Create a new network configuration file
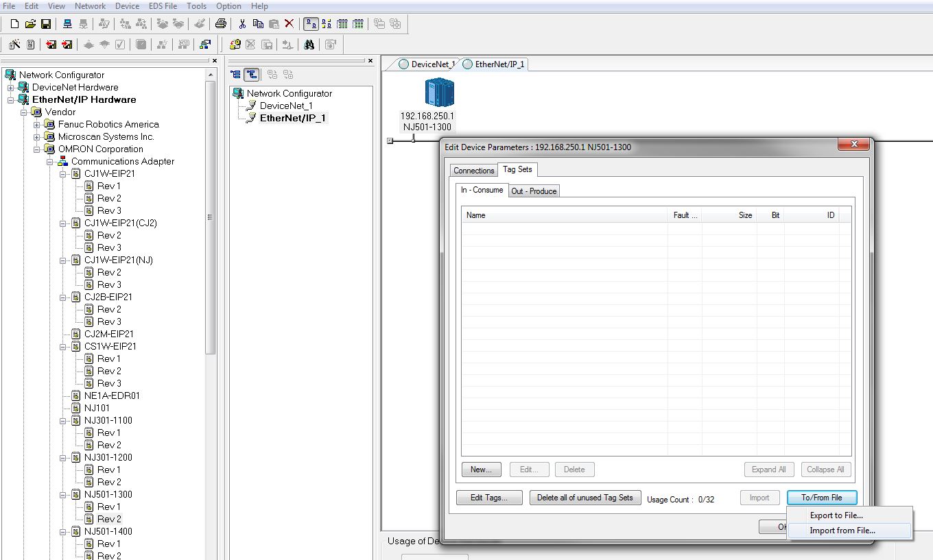The image size is (933, 560). 14,23
